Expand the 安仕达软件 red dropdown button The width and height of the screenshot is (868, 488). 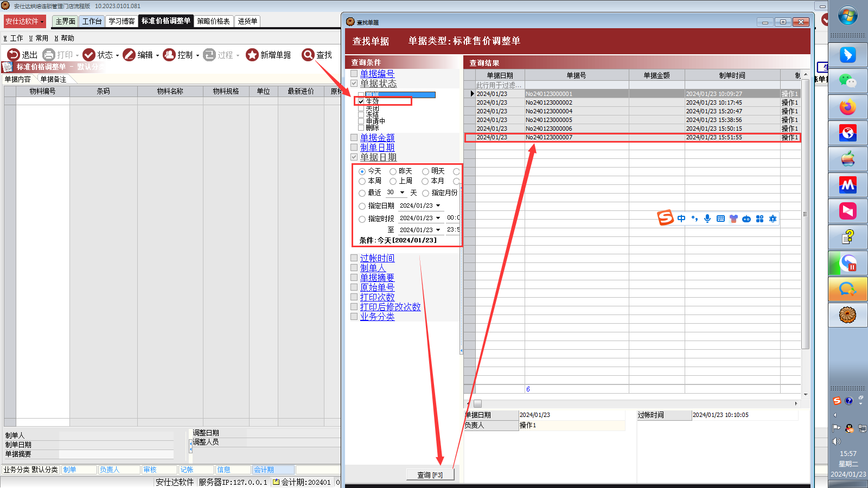[25, 21]
